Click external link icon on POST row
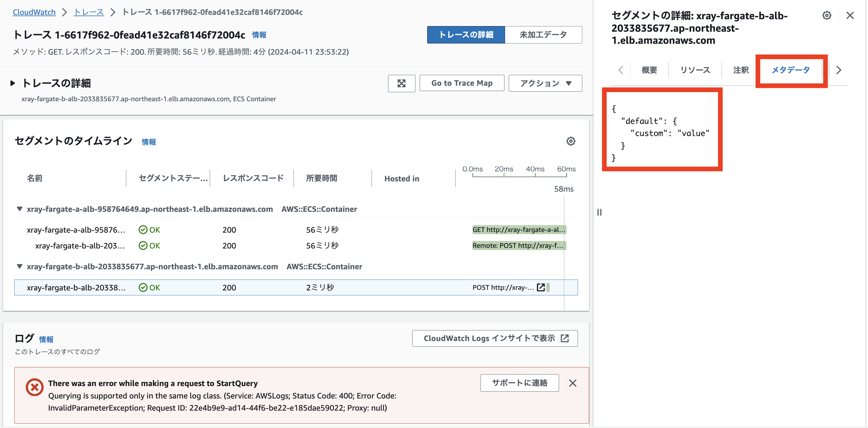Screen dimensions: 868x428 click(x=540, y=287)
